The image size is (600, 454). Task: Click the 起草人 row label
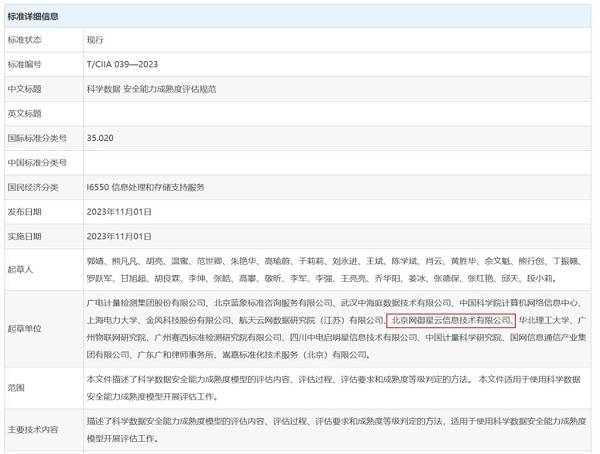[x=22, y=269]
